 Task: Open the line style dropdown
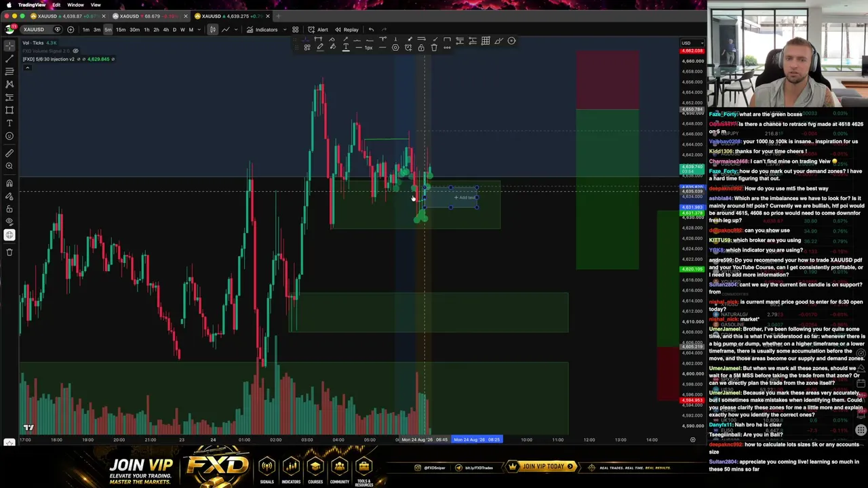[382, 47]
